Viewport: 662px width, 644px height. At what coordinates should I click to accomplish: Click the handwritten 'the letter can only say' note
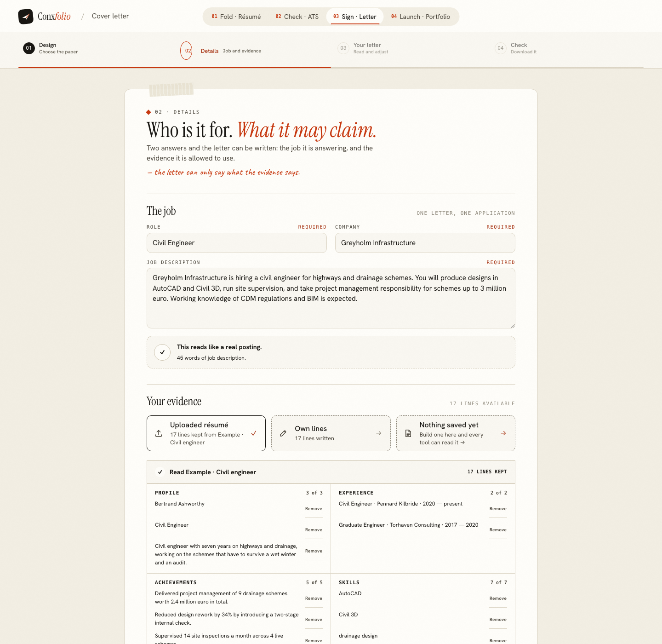point(223,172)
